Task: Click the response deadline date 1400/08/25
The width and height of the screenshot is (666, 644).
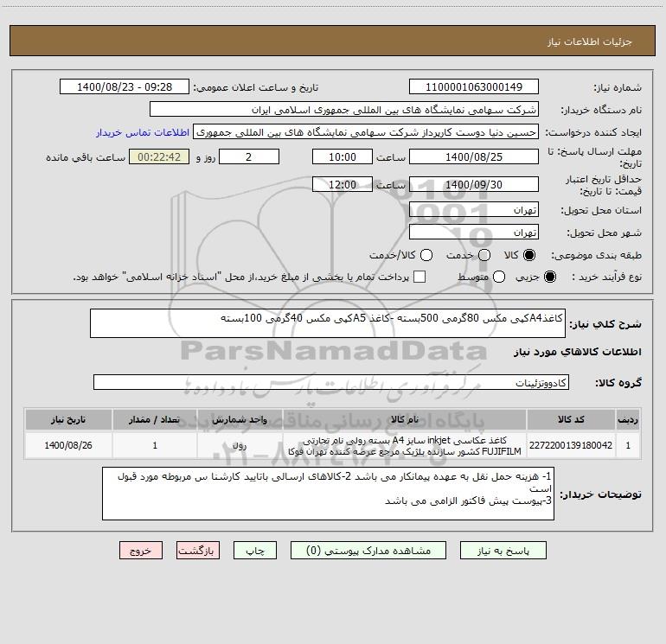Action: pyautogui.click(x=474, y=156)
